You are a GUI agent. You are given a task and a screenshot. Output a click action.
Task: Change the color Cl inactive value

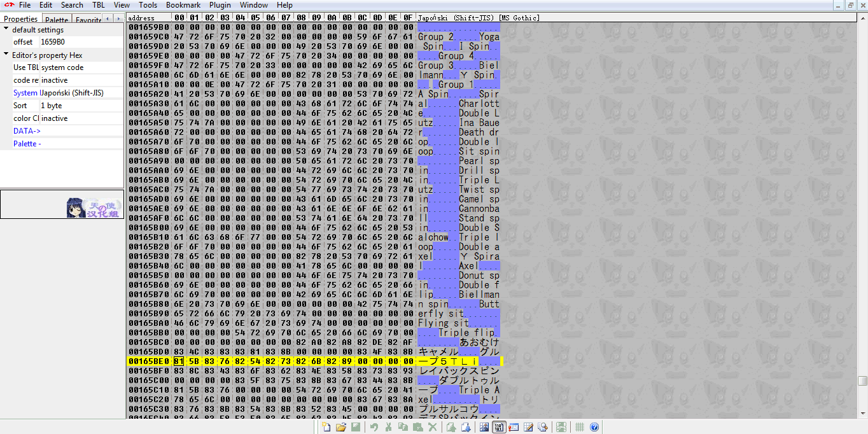pyautogui.click(x=81, y=118)
